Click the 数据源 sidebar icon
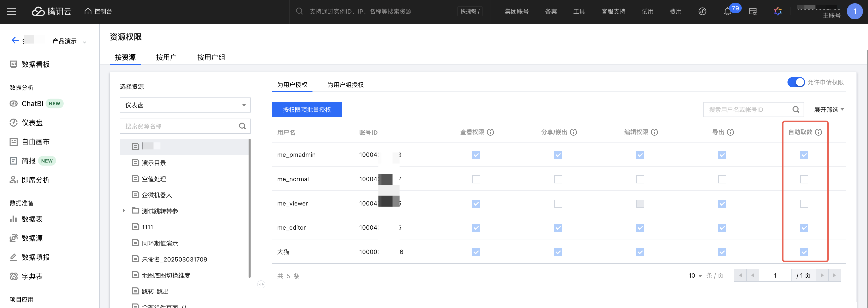The height and width of the screenshot is (308, 868). (14, 238)
